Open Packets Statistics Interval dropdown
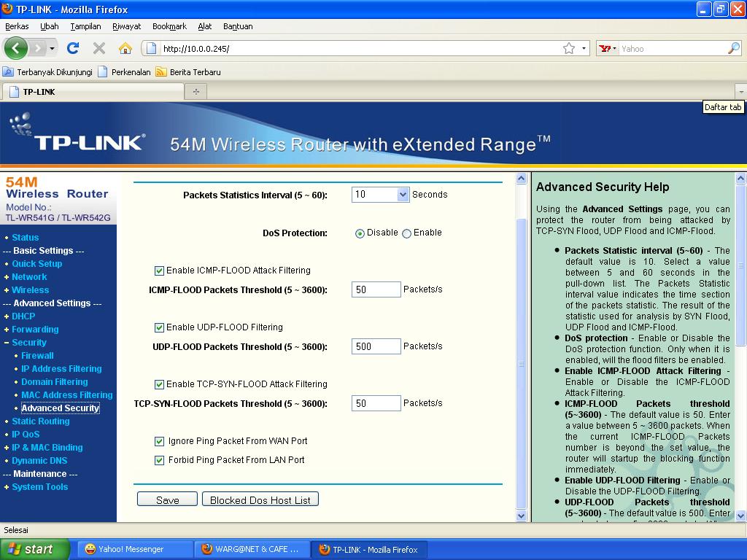Viewport: 747px width, 560px height. (x=403, y=195)
